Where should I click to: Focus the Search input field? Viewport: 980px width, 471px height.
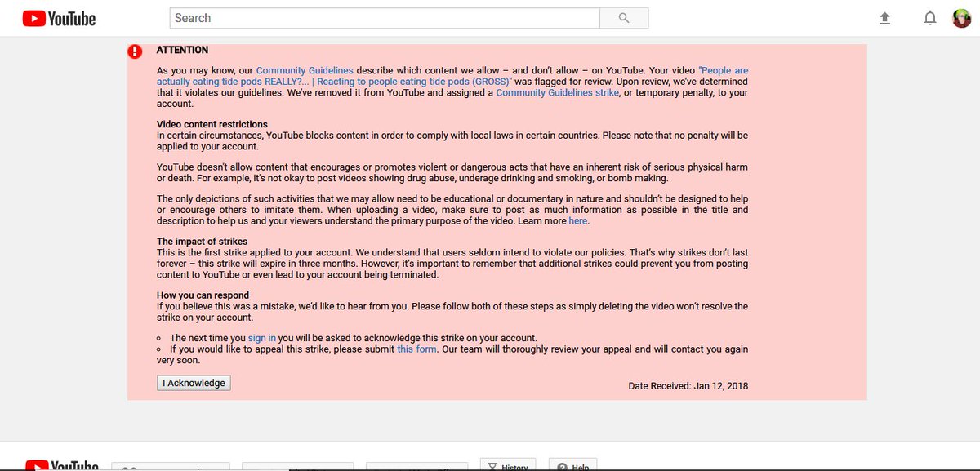[385, 18]
